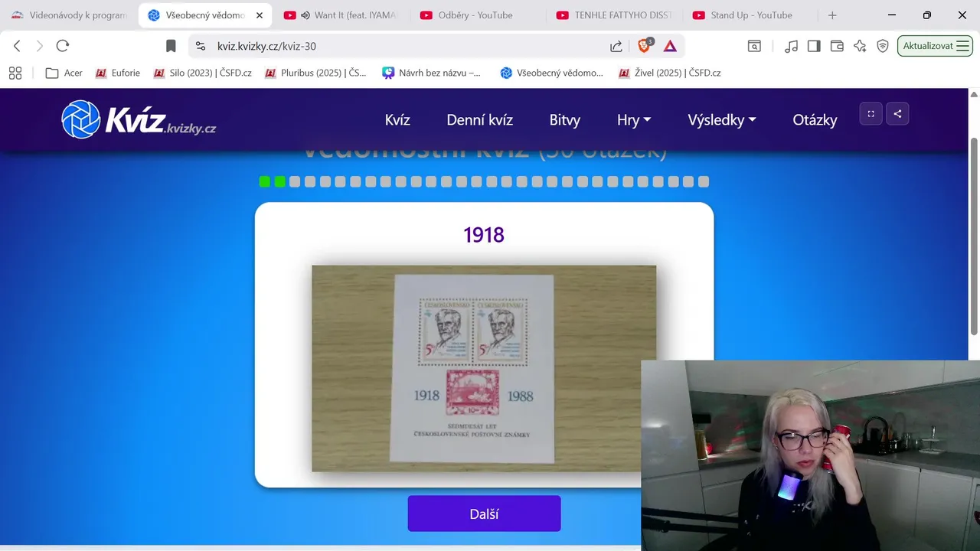Open the Otázky navigation item
The image size is (980, 551).
tap(815, 119)
